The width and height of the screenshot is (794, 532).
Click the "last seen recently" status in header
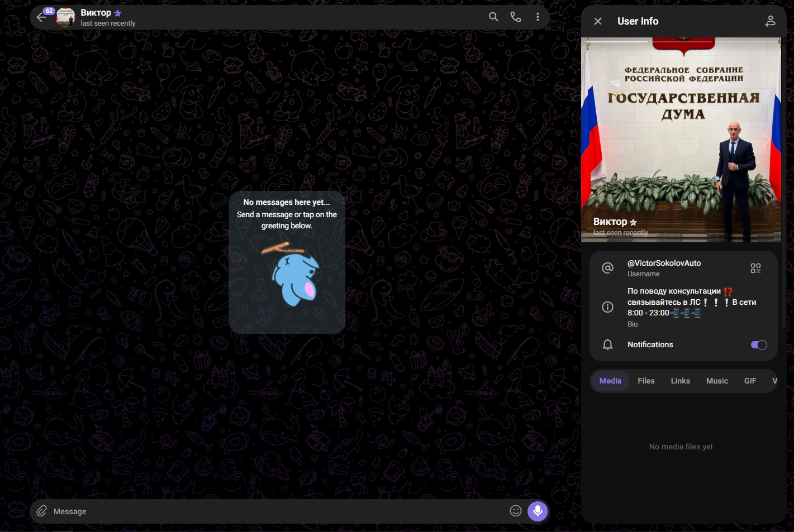tap(108, 23)
